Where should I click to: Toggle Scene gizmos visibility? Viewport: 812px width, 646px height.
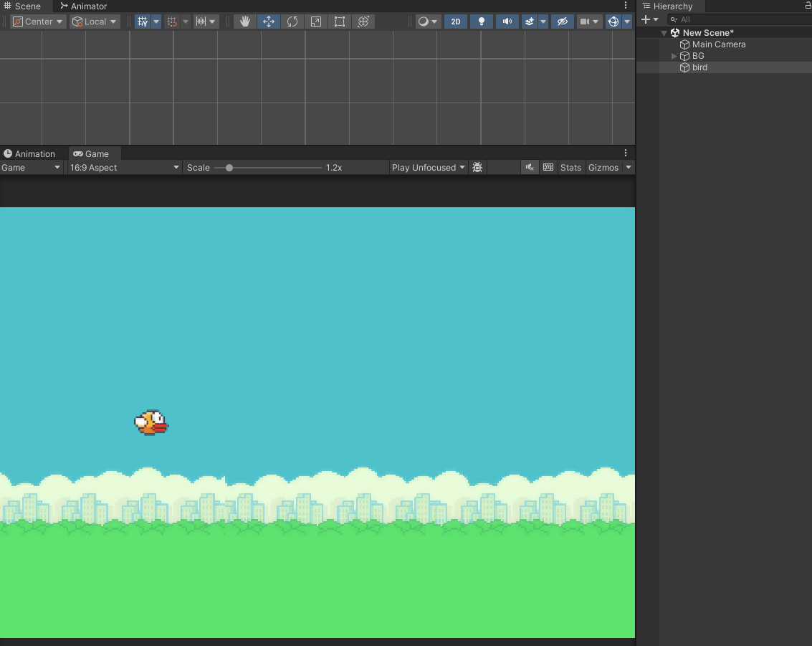(613, 22)
